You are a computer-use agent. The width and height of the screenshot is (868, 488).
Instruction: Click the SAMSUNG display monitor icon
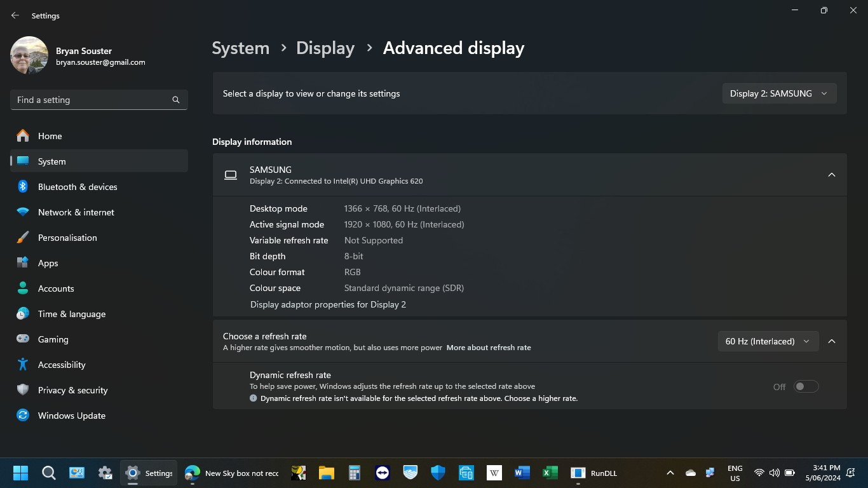pos(231,175)
